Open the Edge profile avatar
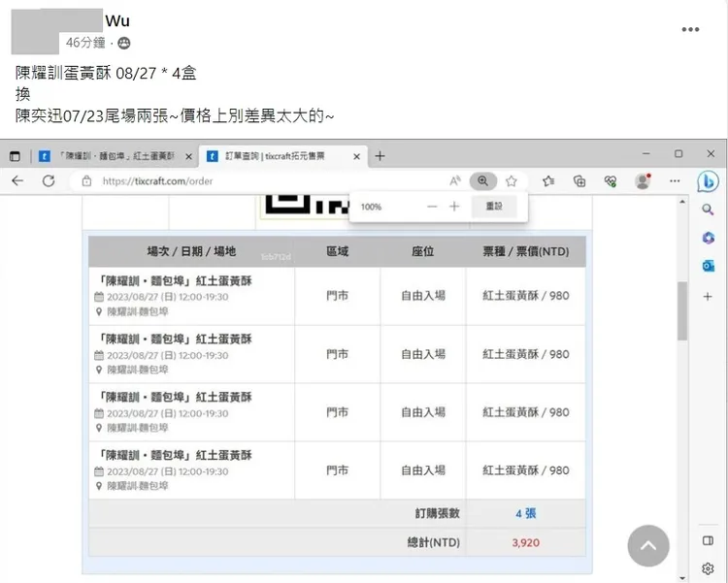 click(x=643, y=181)
